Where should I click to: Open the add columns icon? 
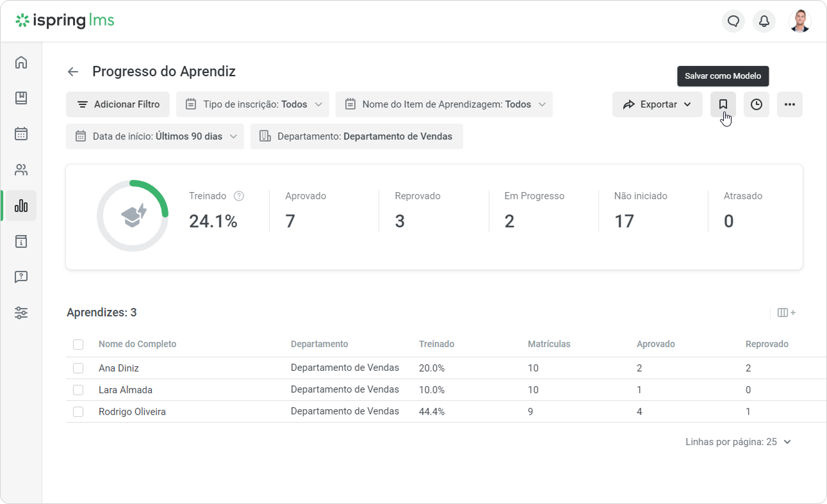point(787,313)
